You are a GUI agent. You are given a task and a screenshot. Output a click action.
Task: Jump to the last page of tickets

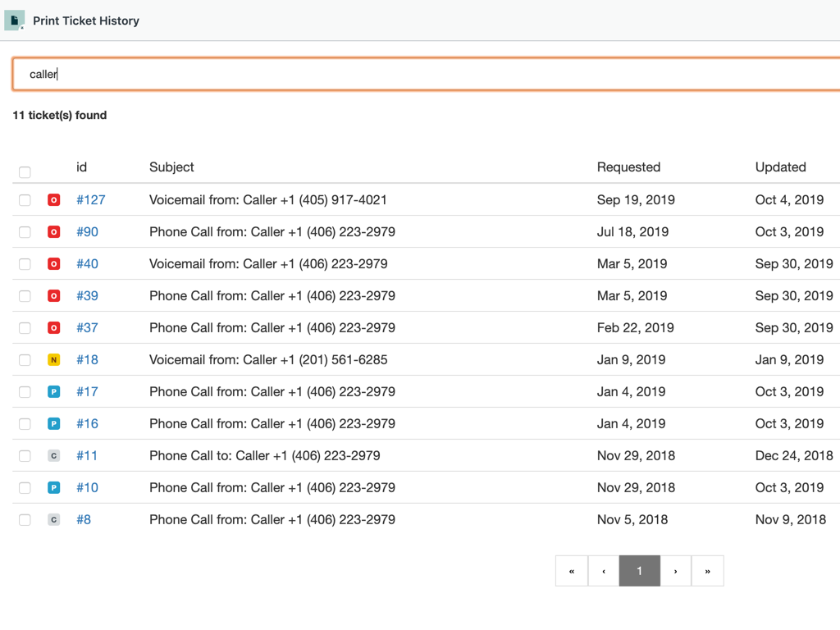point(707,570)
